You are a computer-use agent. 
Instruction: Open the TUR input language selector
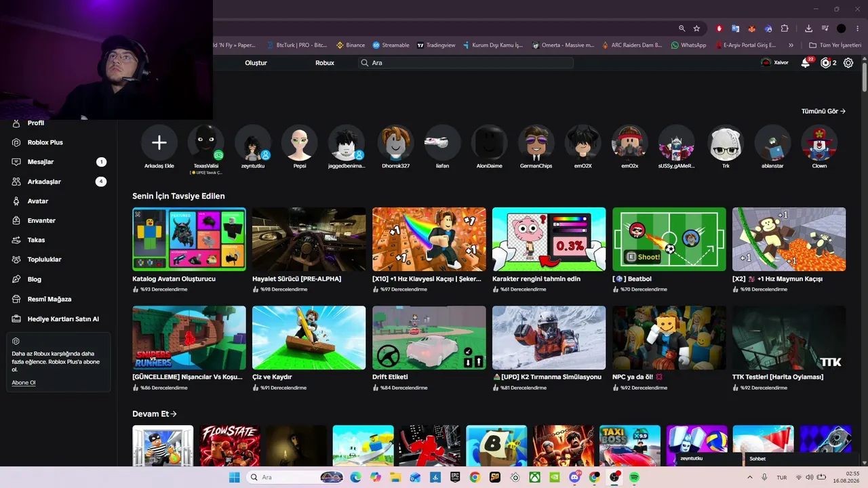click(782, 477)
